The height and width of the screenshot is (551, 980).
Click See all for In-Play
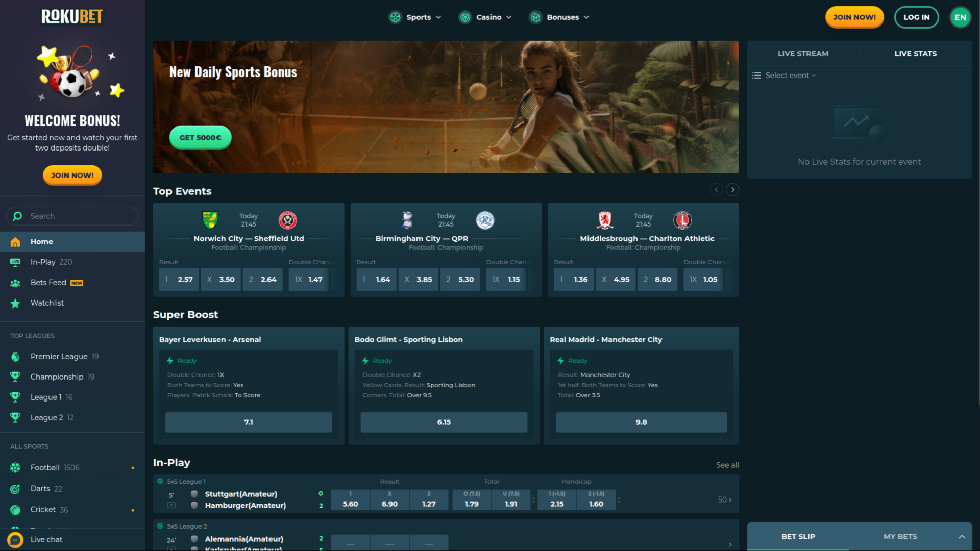tap(727, 465)
